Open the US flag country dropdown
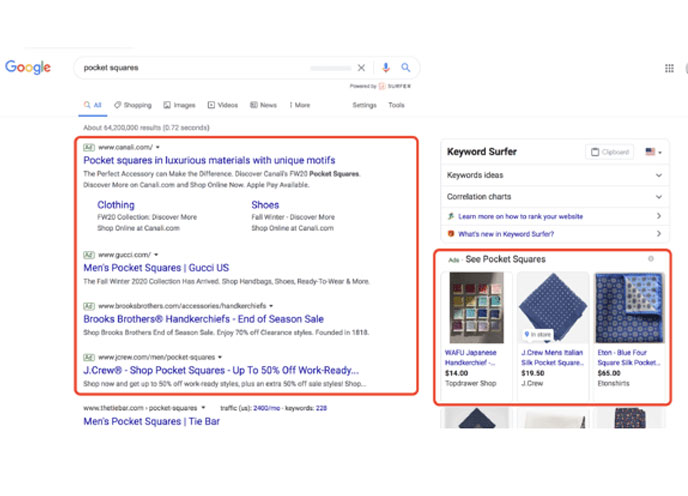688x496 pixels. [653, 152]
